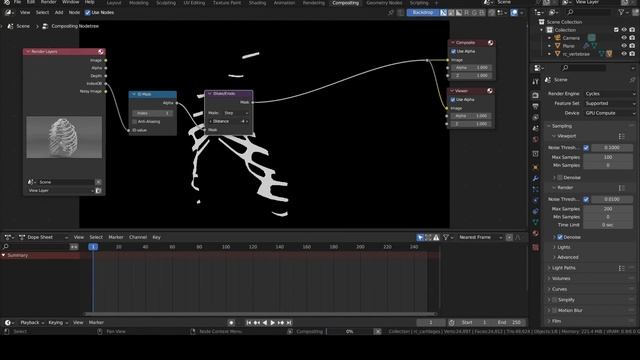Toggle the Viewport Noise Threshold checkbox

pos(586,148)
